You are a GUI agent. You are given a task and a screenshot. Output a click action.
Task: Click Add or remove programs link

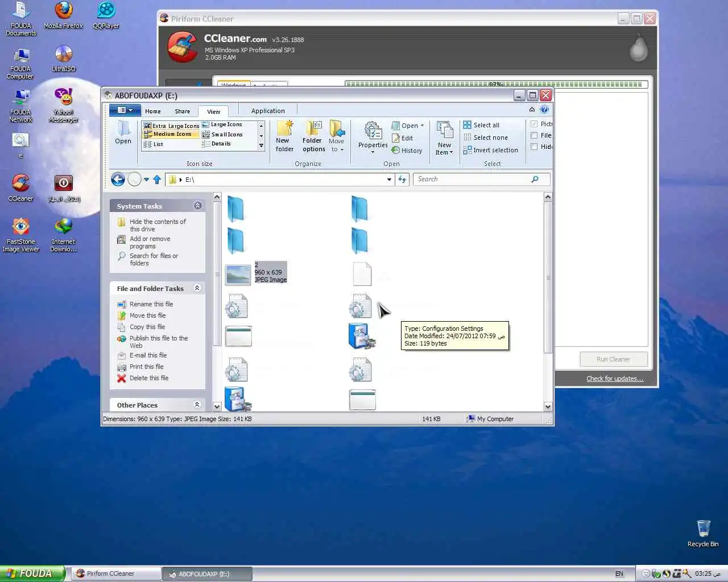(x=150, y=243)
